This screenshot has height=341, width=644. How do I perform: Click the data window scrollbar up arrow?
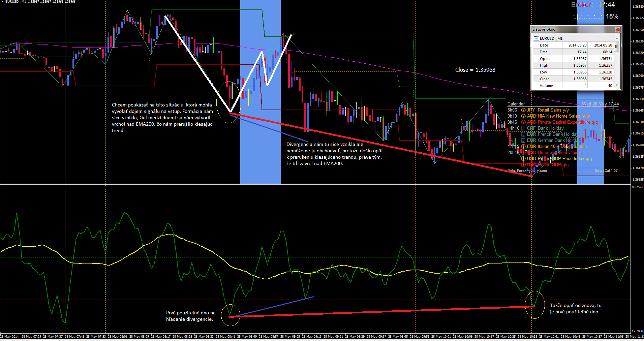click(617, 38)
